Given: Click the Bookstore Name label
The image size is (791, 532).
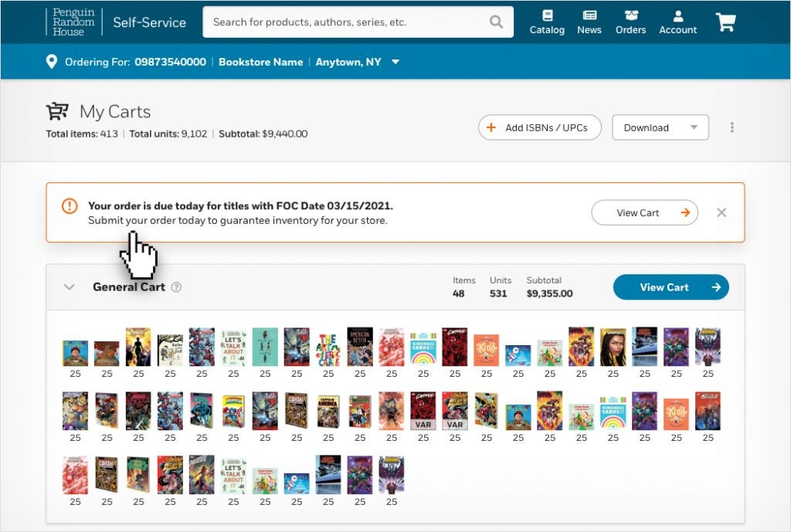Looking at the screenshot, I should pyautogui.click(x=261, y=62).
